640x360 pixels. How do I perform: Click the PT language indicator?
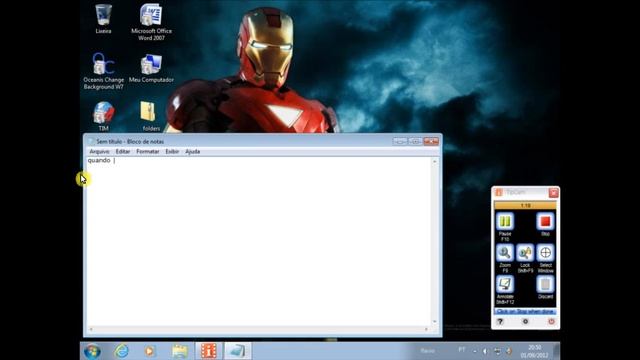click(462, 350)
